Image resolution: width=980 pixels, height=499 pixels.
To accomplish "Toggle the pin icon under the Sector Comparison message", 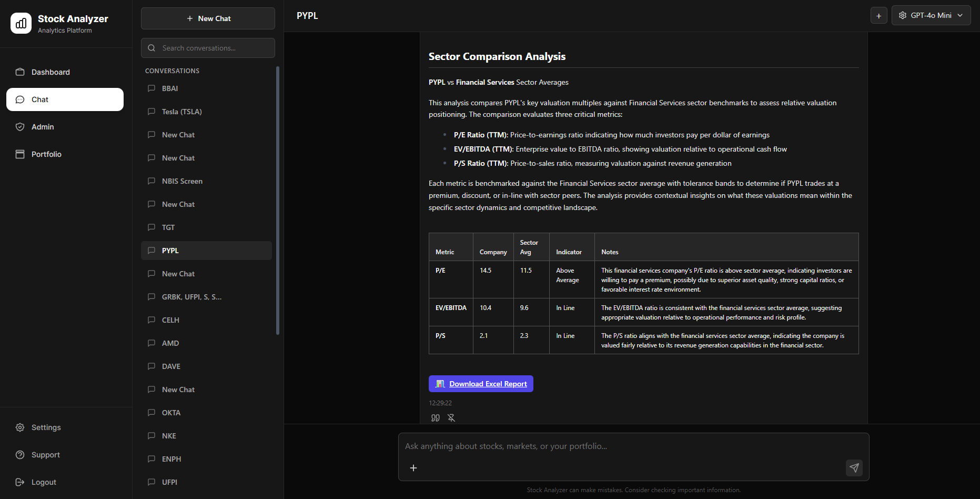I will pos(451,417).
